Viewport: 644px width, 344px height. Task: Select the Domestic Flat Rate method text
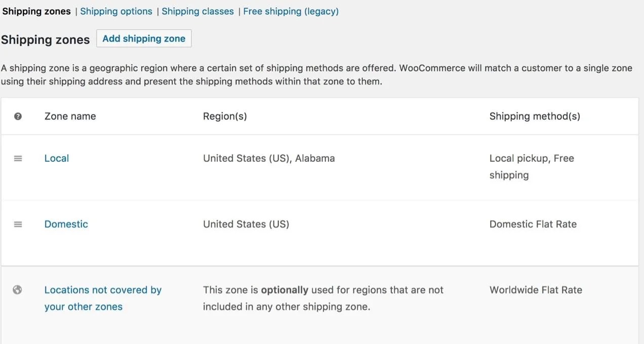(x=533, y=224)
